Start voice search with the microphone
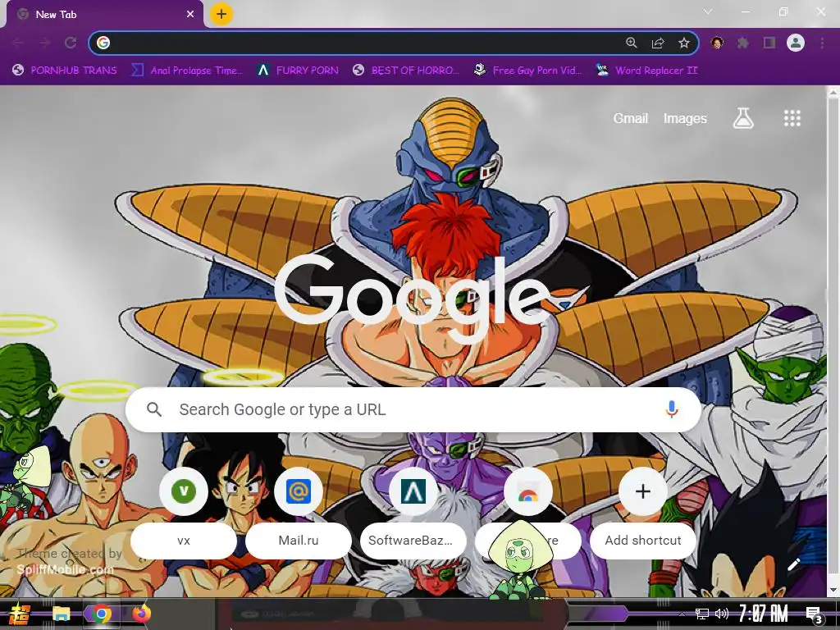 671,410
